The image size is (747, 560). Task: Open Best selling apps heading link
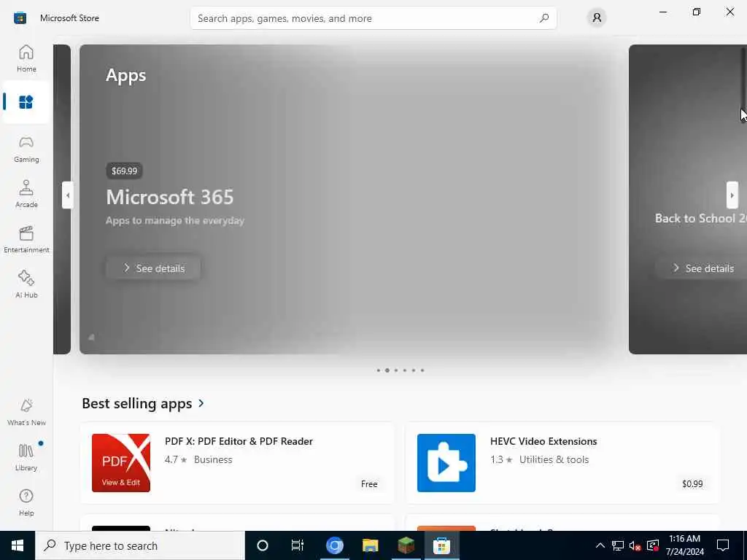click(x=137, y=403)
